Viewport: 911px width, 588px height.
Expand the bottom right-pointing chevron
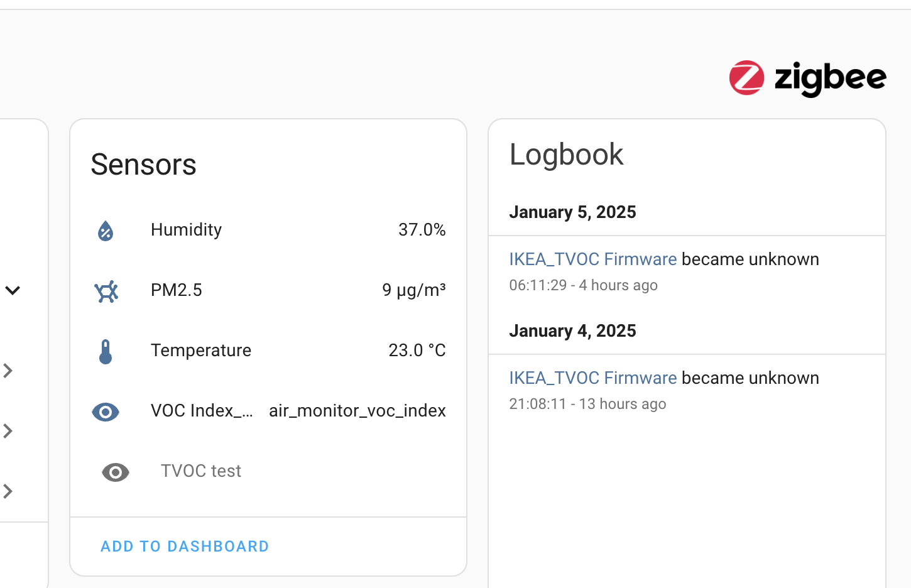(8, 491)
